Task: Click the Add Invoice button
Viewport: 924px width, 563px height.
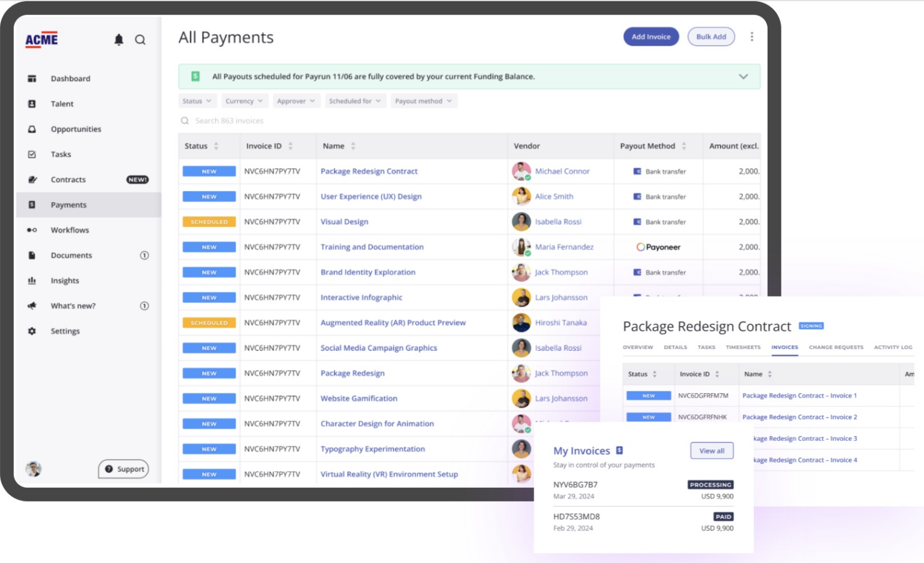Action: (x=650, y=36)
